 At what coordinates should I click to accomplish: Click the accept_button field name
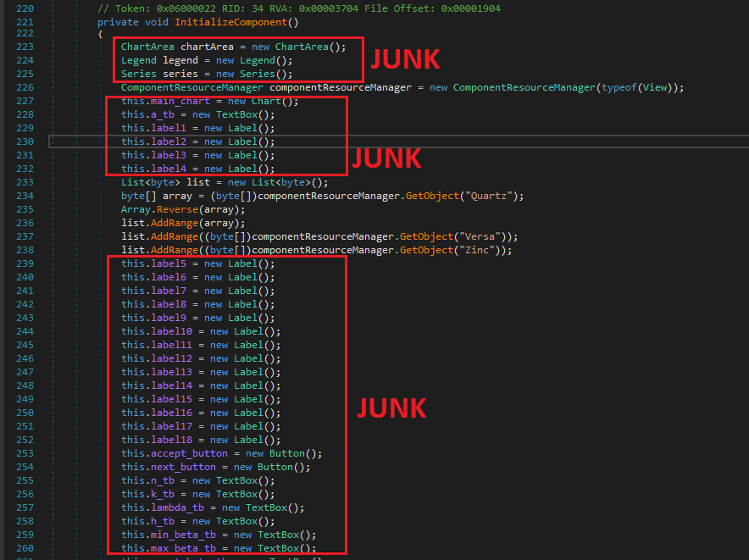[x=189, y=453]
